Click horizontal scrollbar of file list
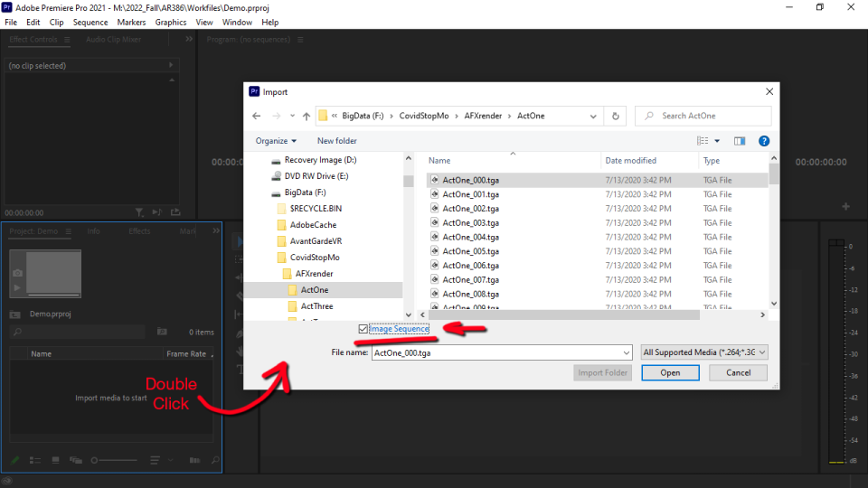Screen dimensions: 868x488 [563, 314]
